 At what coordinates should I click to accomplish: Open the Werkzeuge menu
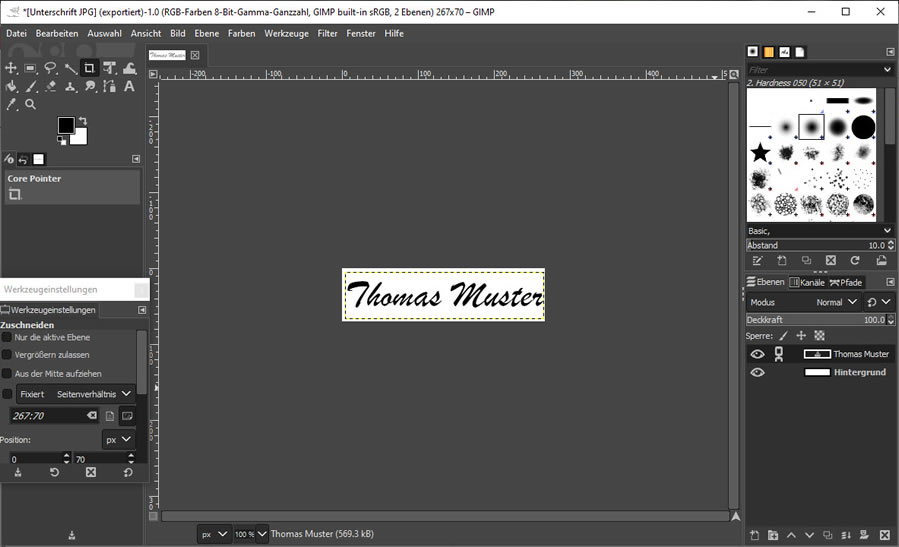[286, 33]
